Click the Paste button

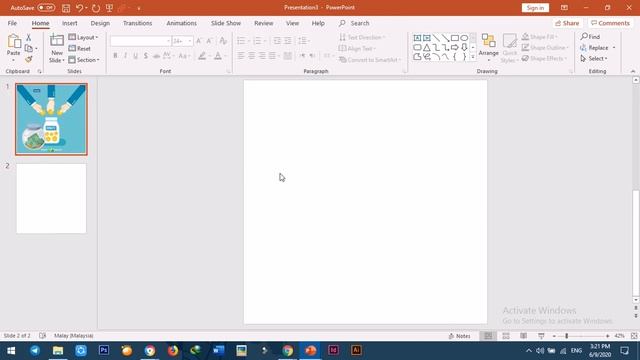pos(13,47)
